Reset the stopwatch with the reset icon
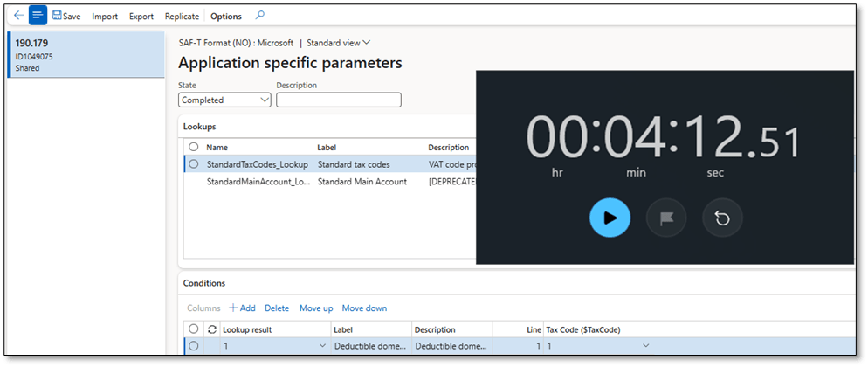The image size is (868, 367). coord(722,218)
